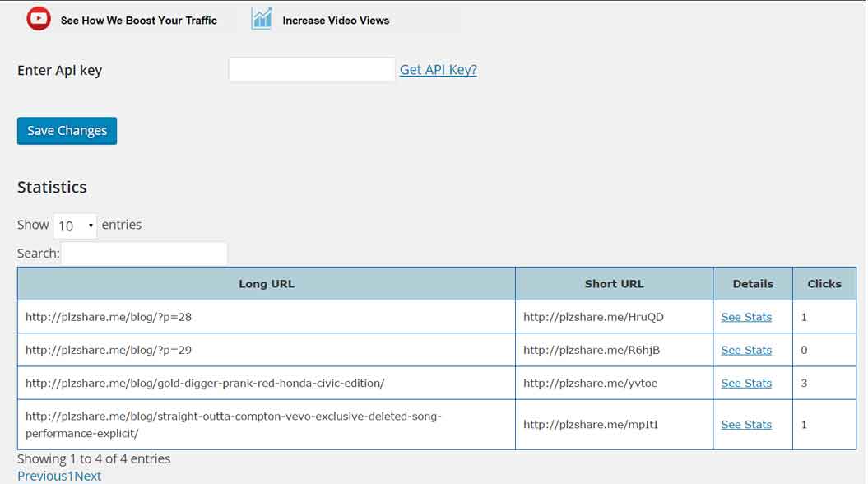868x484 pixels.
Task: Click 'Showing 1 to 4 of 4 entries'
Action: [94, 459]
